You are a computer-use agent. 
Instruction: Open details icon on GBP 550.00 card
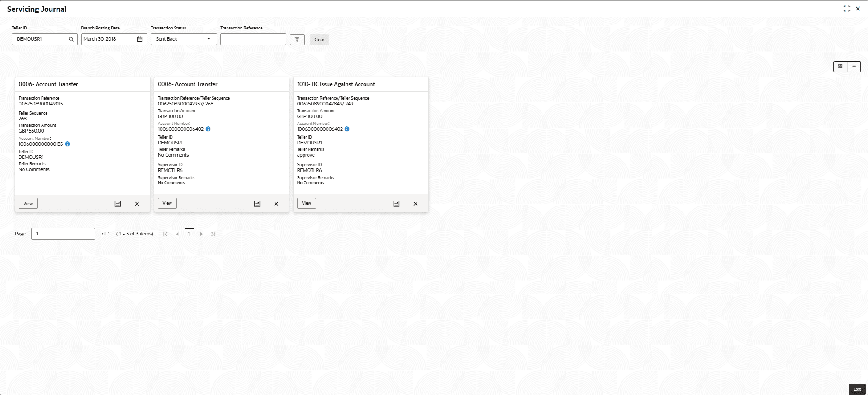(x=118, y=204)
